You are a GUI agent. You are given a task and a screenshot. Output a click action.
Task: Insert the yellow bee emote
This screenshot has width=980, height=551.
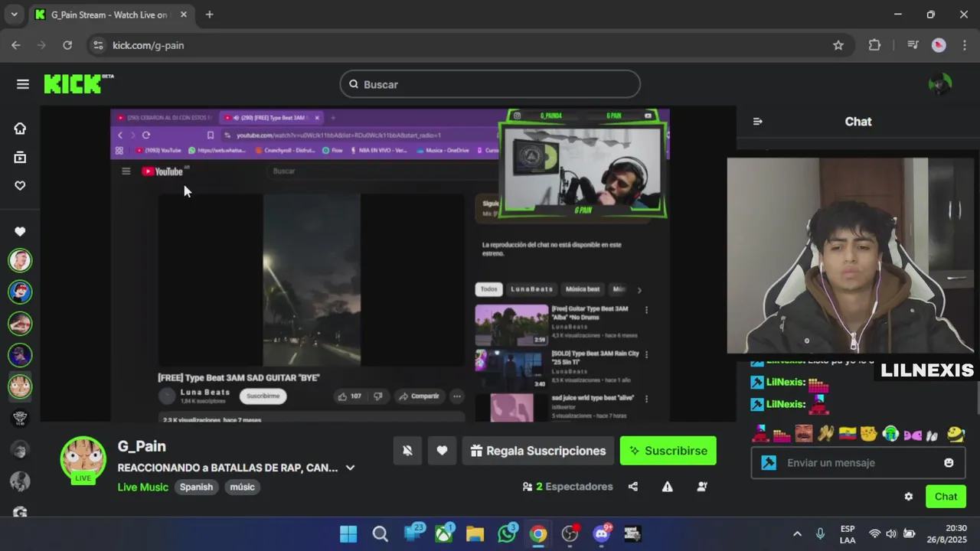pos(955,434)
